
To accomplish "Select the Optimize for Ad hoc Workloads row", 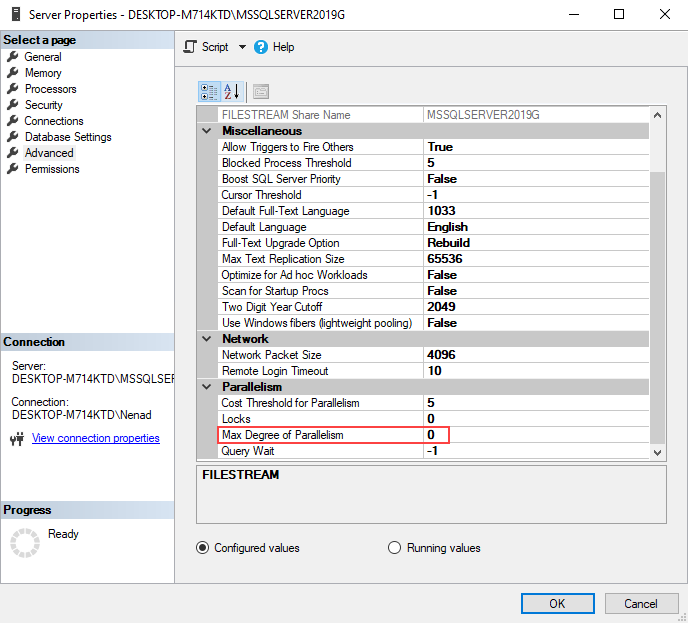I will [x=433, y=275].
